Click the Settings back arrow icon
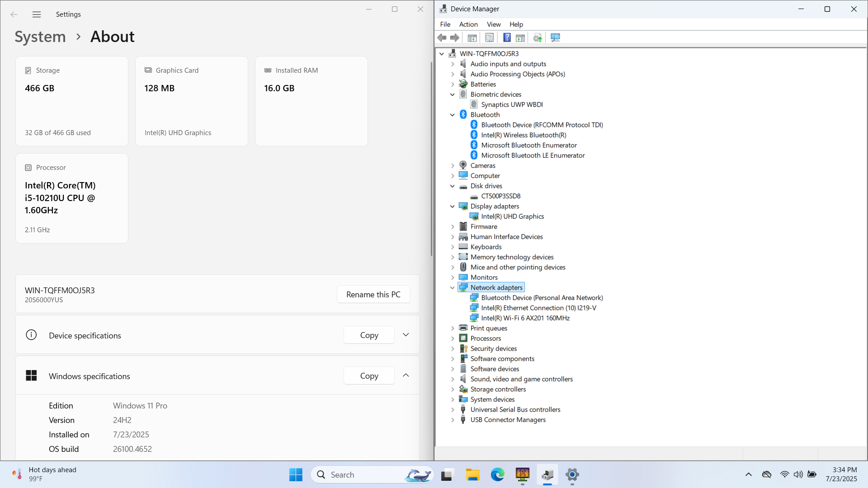Image resolution: width=868 pixels, height=488 pixels. point(14,14)
